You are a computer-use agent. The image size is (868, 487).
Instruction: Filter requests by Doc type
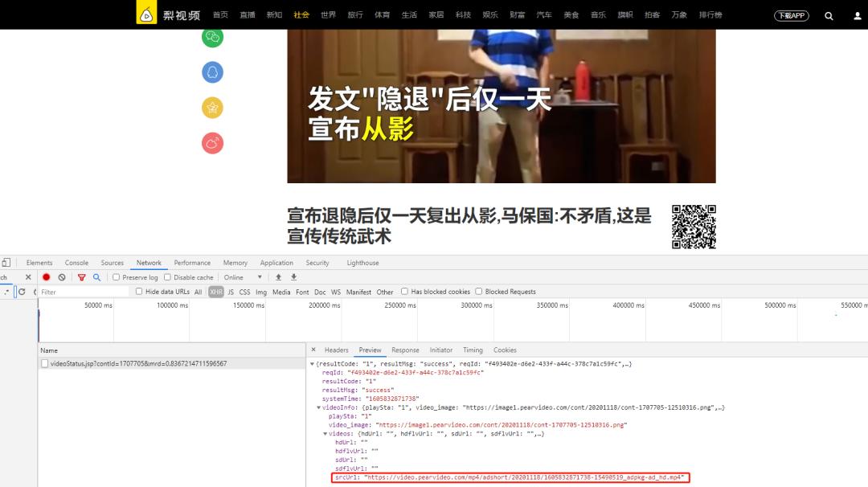pyautogui.click(x=320, y=293)
